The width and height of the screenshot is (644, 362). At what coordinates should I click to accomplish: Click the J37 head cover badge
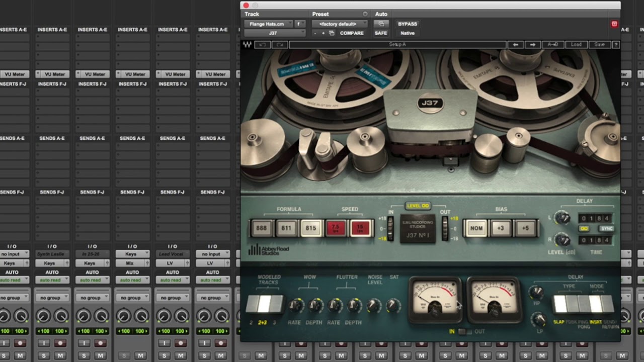tap(430, 104)
